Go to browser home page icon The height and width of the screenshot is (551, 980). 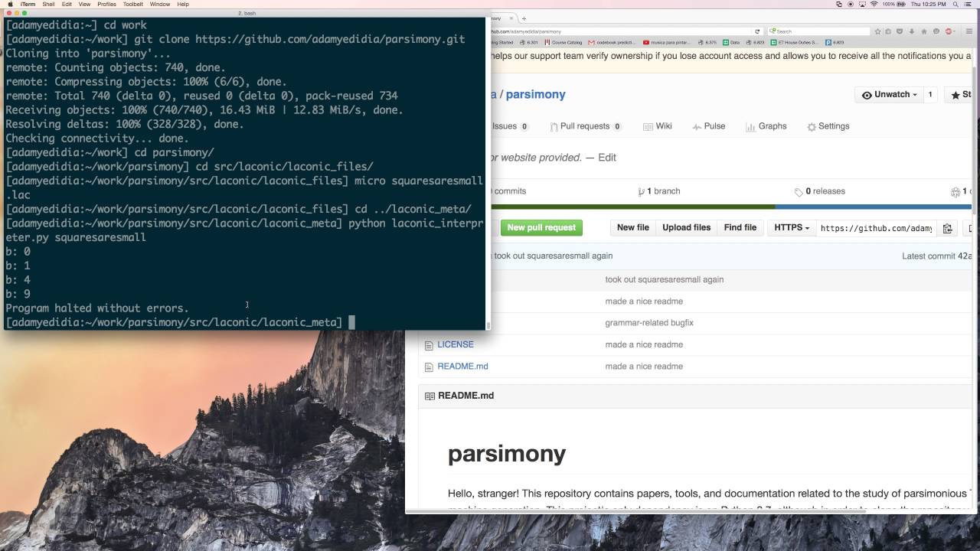tap(924, 31)
